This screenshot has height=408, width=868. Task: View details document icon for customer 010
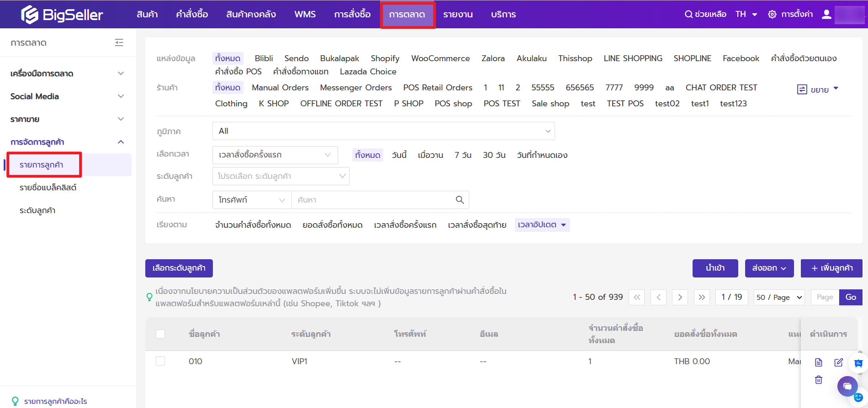(x=818, y=362)
